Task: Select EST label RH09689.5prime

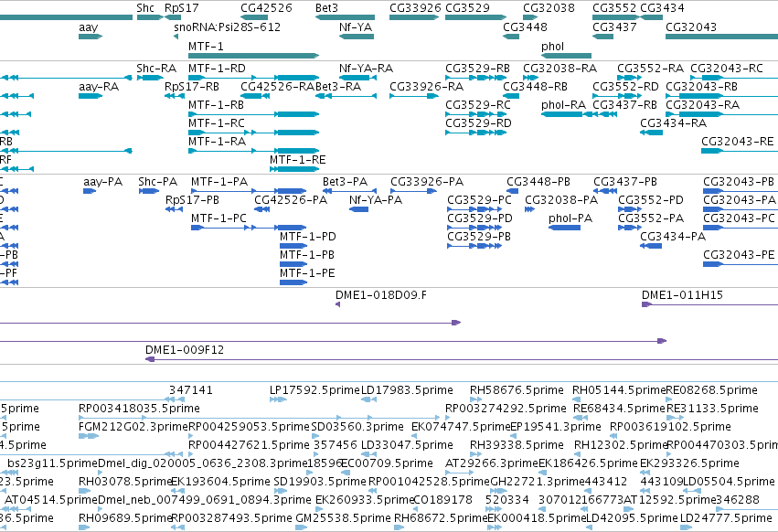Action: click(125, 518)
